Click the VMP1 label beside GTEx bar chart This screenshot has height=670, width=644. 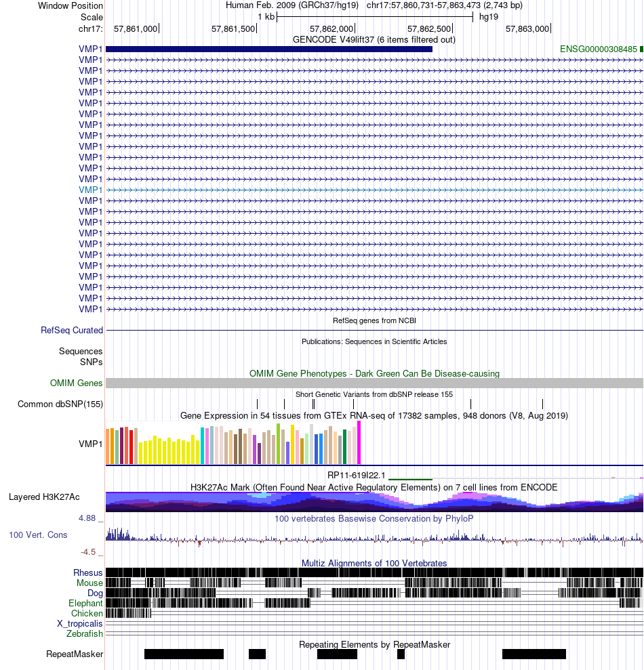tap(91, 444)
